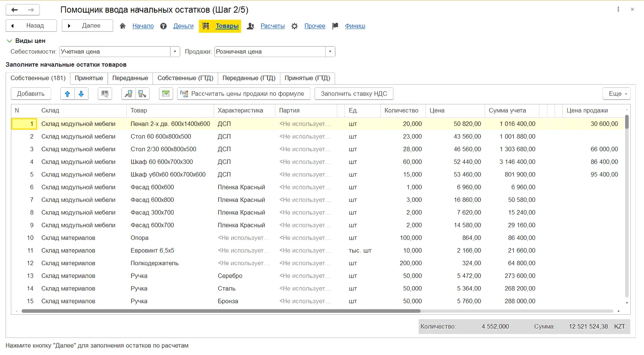Open the Себестоимости price type dropdown
Screen dimensions: 644x355
tap(175, 52)
